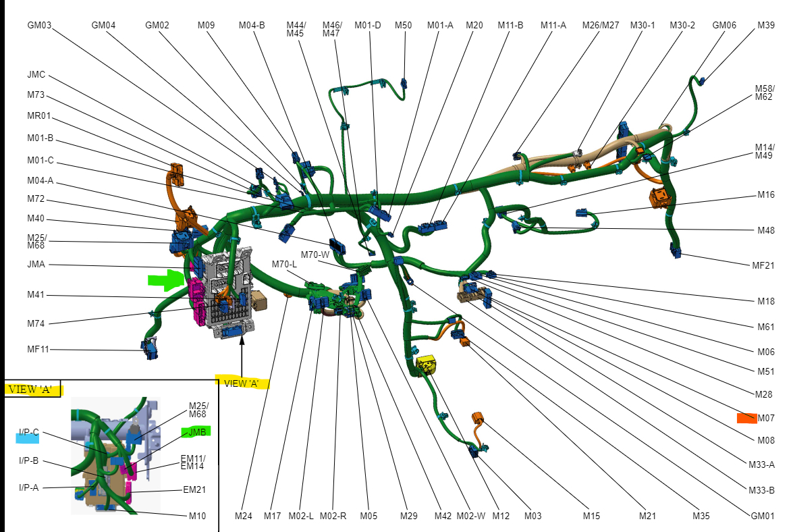Click the M73 label
The height and width of the screenshot is (532, 791).
click(x=36, y=95)
